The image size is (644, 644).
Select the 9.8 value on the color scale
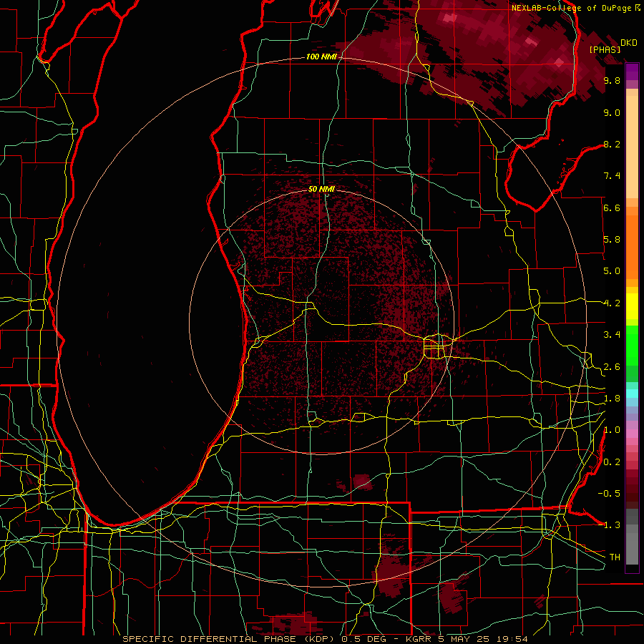point(612,80)
